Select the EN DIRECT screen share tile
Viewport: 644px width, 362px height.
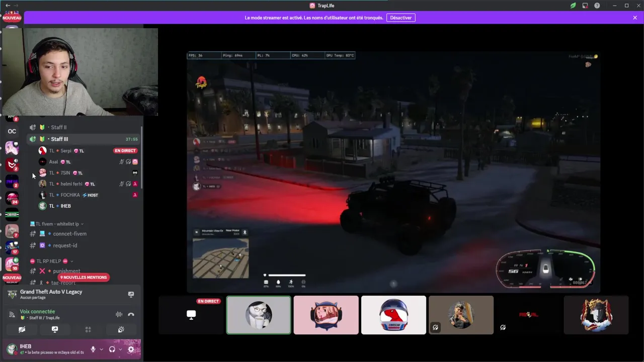191,315
